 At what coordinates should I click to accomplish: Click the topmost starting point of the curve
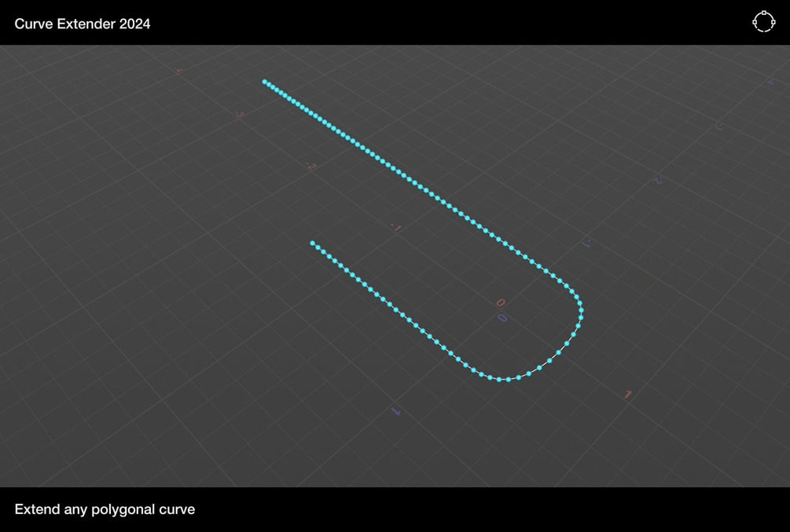[x=264, y=81]
